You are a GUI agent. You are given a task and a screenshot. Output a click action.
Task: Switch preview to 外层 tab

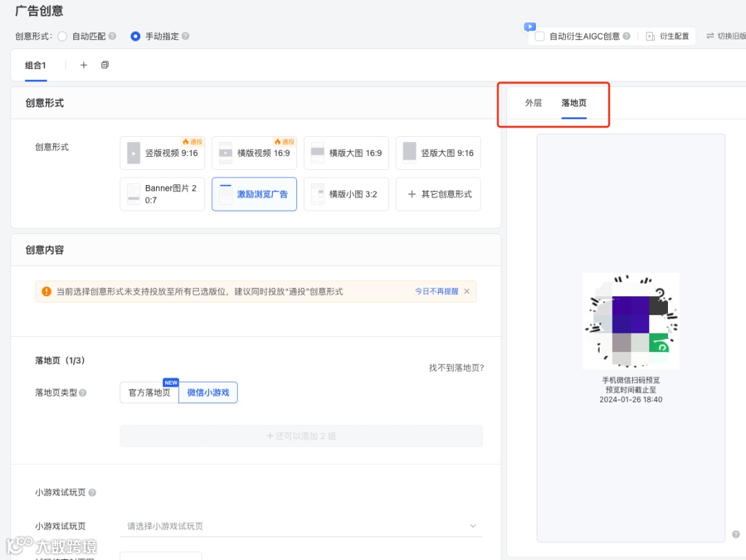(533, 103)
